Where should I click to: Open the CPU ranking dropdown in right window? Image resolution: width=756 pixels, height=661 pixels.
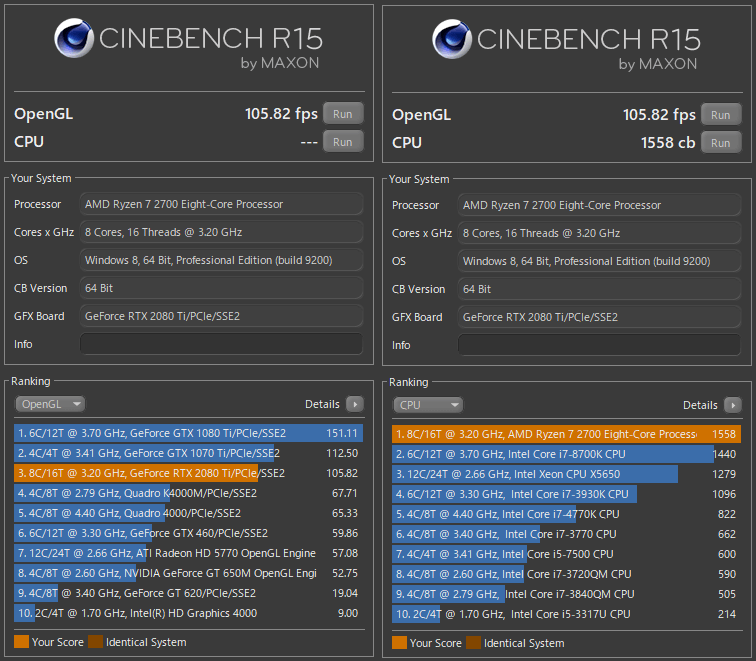tap(428, 405)
